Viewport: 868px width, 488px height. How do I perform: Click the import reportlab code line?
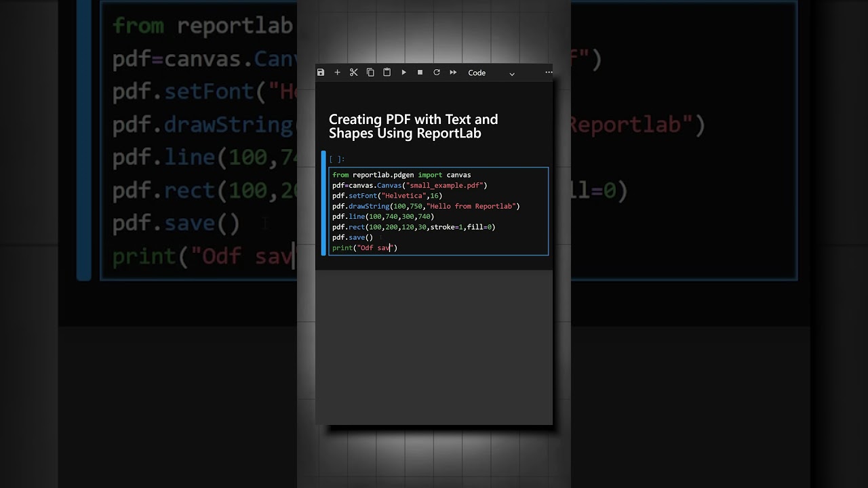[401, 175]
